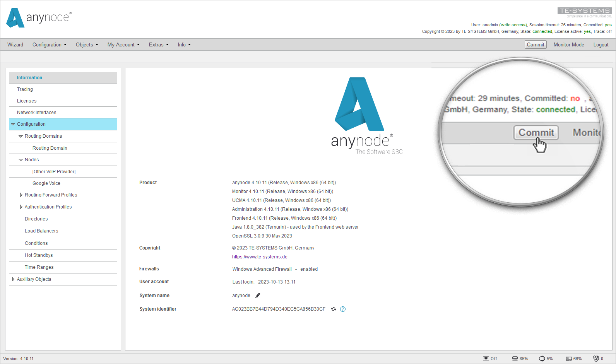Click the 'Trace: off' status text
The image size is (616, 364).
click(602, 31)
